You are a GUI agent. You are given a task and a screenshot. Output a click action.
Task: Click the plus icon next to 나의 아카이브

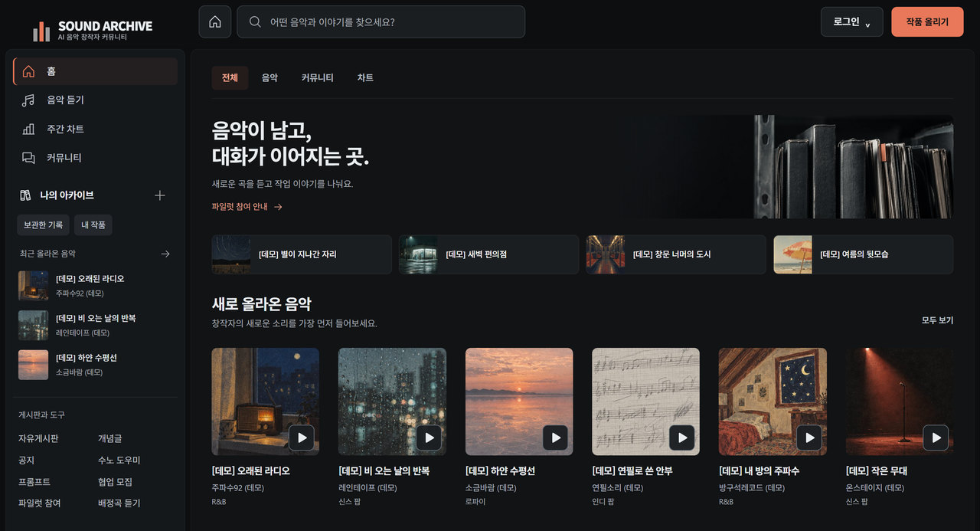click(x=160, y=195)
